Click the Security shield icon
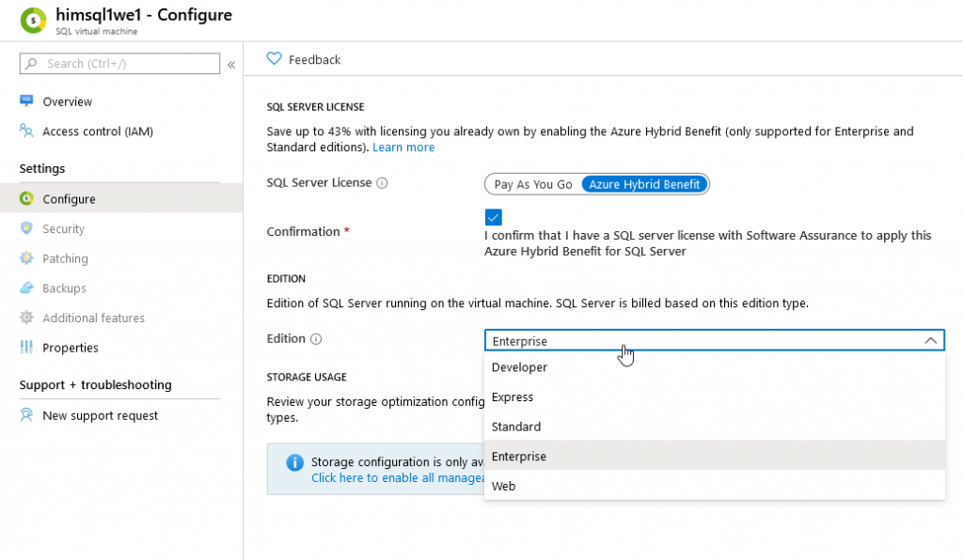The width and height of the screenshot is (963, 560). (x=26, y=228)
